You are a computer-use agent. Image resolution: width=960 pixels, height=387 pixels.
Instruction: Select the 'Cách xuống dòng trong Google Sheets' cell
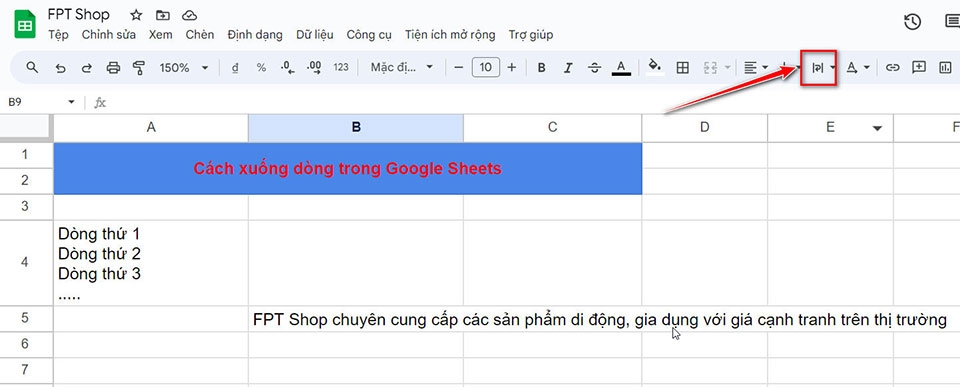(348, 168)
